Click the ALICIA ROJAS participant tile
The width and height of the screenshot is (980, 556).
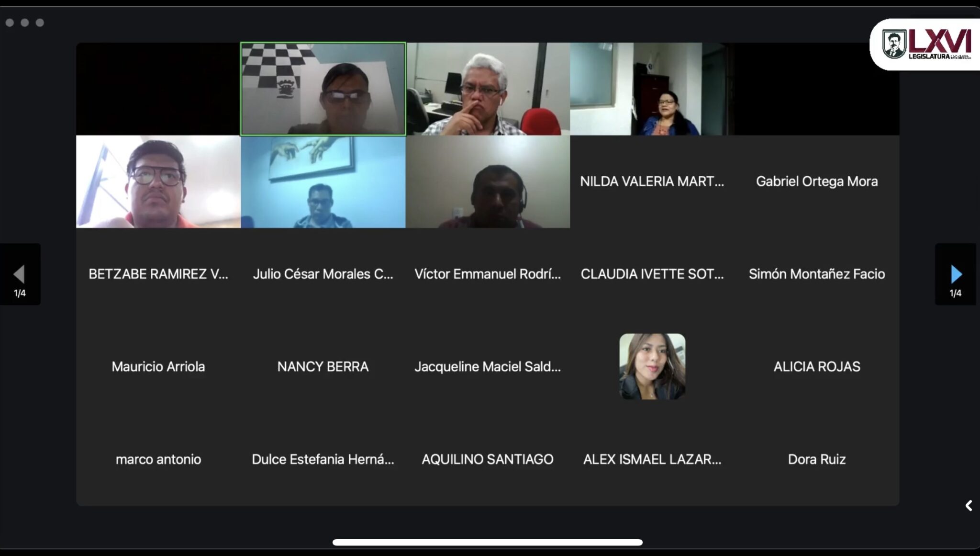pos(817,367)
